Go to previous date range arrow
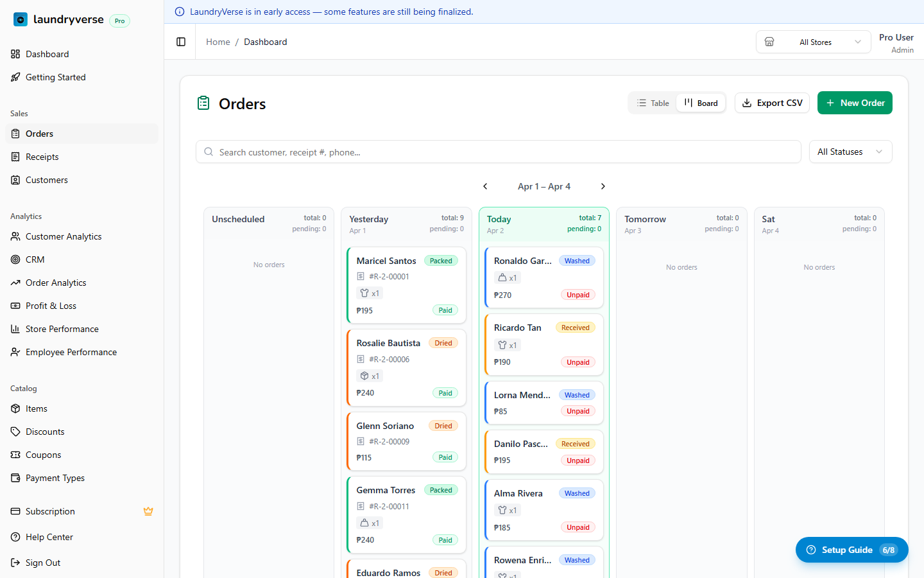The image size is (924, 578). click(485, 186)
